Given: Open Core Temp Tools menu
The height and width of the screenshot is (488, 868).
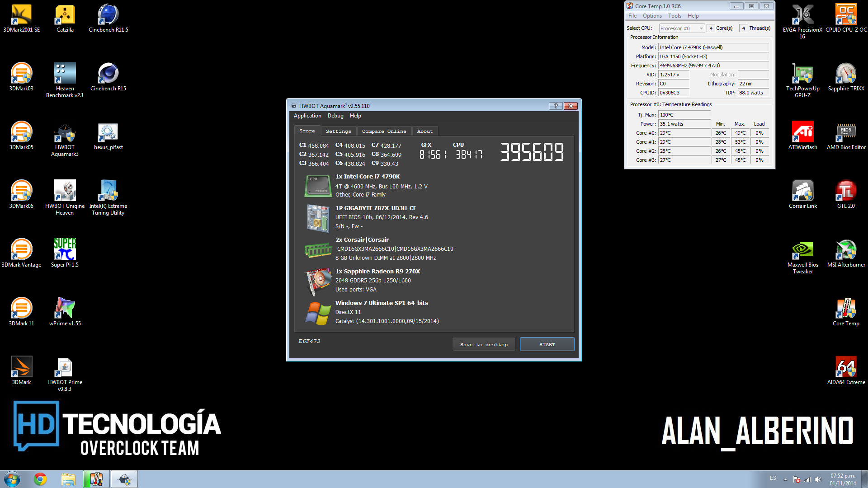Looking at the screenshot, I should pyautogui.click(x=675, y=16).
